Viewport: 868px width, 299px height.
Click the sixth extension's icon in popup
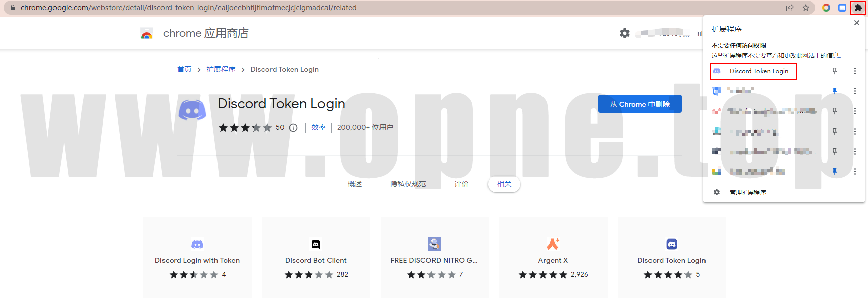(717, 171)
